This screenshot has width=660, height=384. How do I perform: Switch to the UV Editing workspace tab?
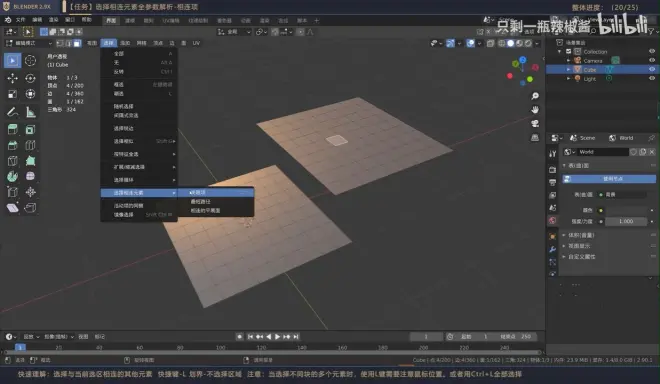171,20
